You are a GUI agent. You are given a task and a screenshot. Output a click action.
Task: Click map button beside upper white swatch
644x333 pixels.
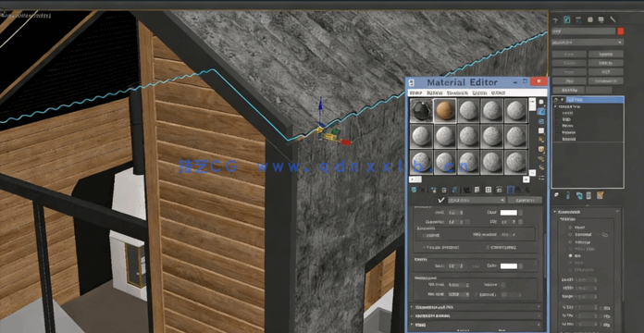point(520,212)
